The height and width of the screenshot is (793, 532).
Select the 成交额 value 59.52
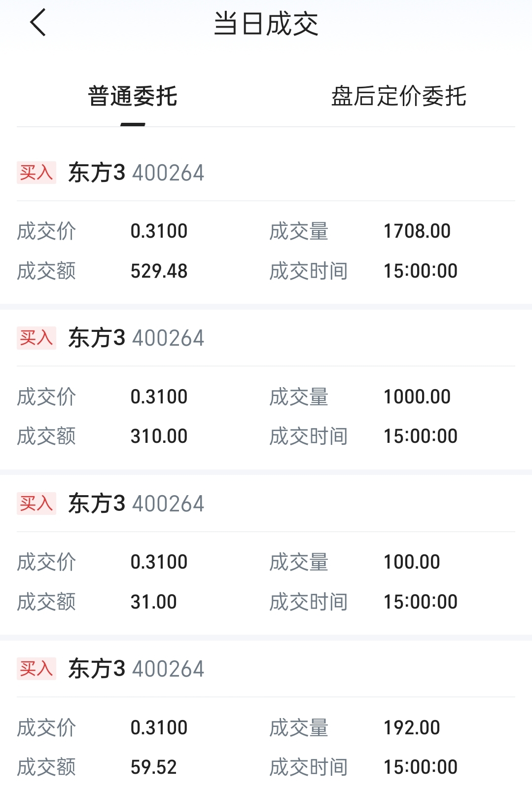153,767
